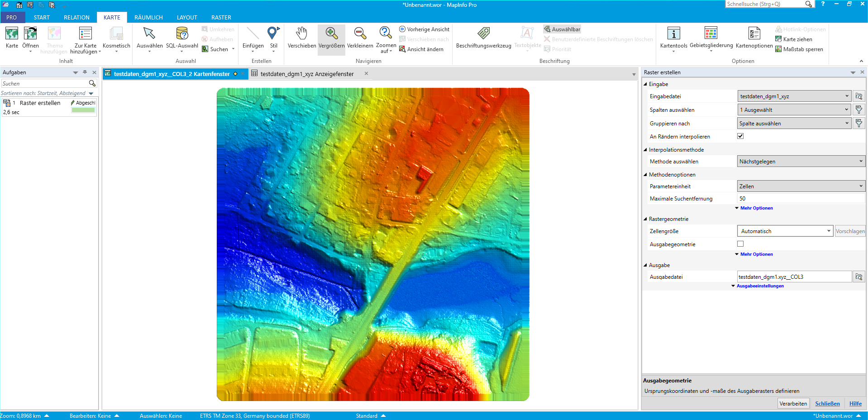This screenshot has width=868, height=420.
Task: Click Karte ziehen option
Action: pos(794,39)
